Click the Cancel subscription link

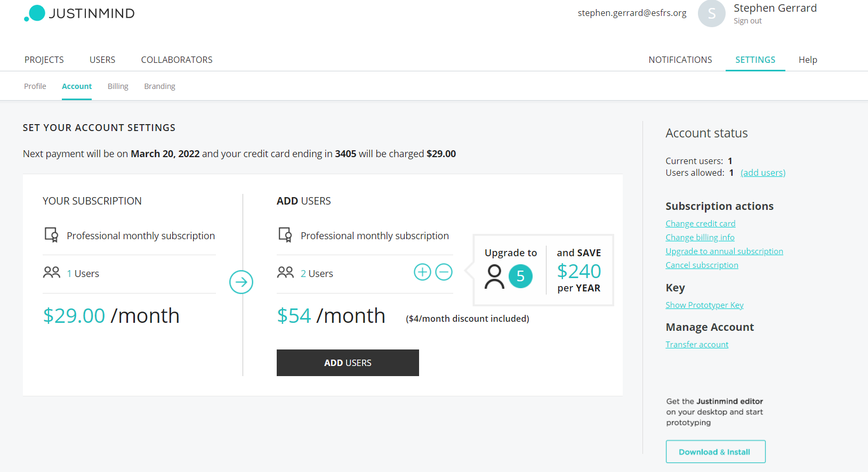coord(702,265)
